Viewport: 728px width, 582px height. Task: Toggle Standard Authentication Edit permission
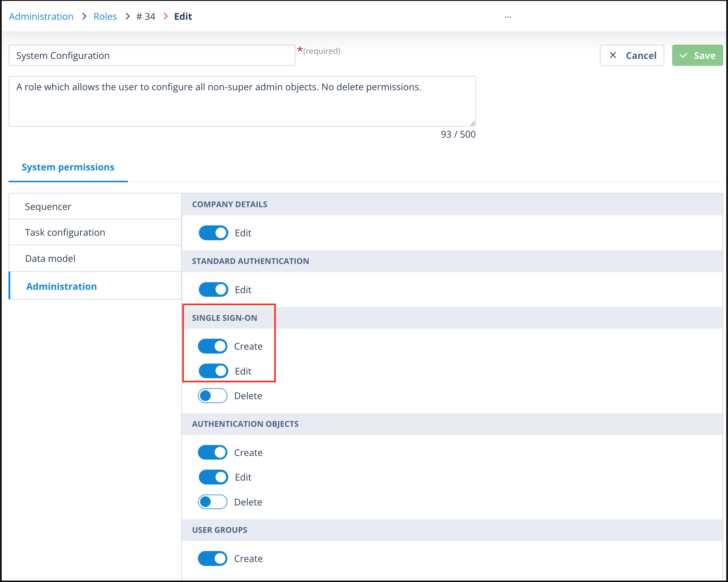click(x=213, y=289)
